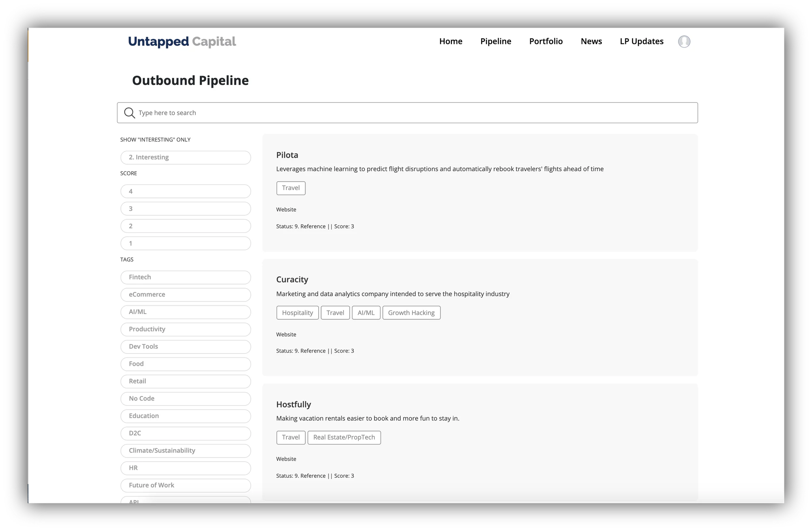Image resolution: width=812 pixels, height=531 pixels.
Task: Click the Travel tag on Curacity card
Action: click(335, 313)
